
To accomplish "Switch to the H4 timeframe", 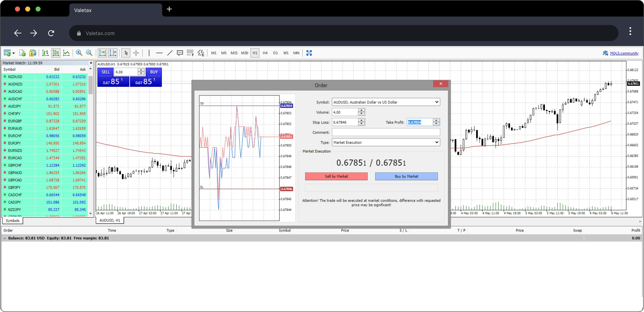I will pyautogui.click(x=265, y=53).
